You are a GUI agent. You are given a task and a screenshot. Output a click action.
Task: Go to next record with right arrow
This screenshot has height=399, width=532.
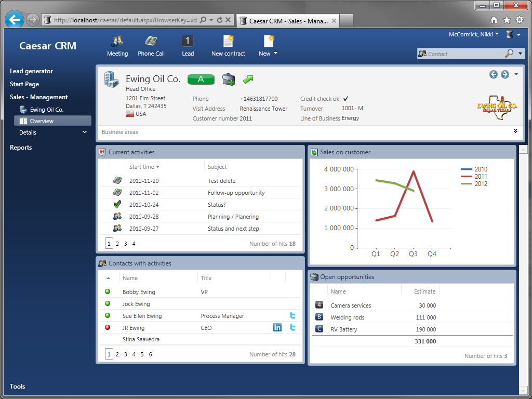point(505,74)
